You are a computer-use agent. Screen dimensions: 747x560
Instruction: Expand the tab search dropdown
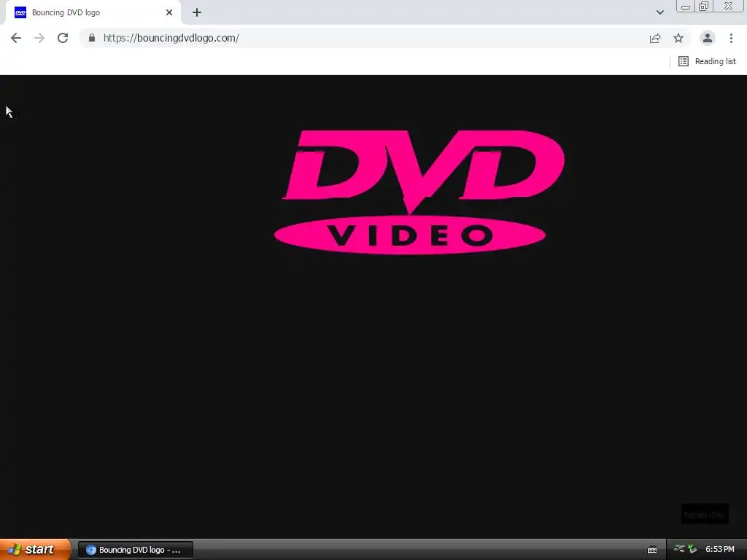coord(659,12)
